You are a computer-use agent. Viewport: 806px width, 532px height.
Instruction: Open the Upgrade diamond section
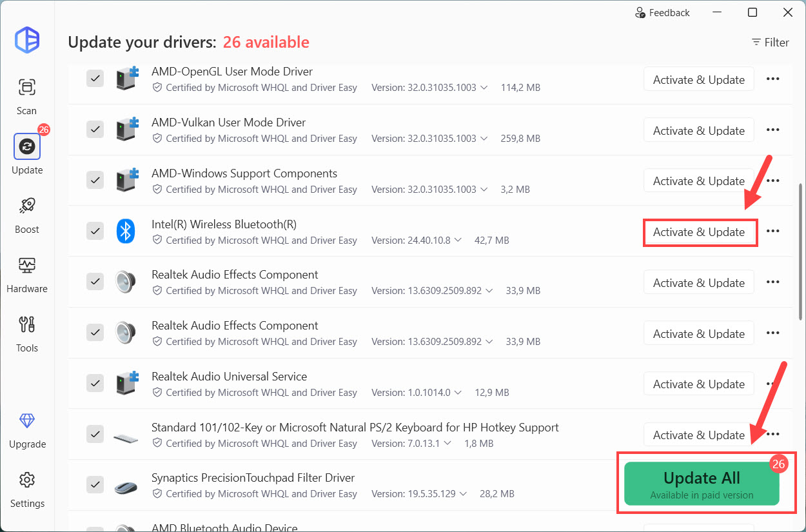[x=27, y=430]
